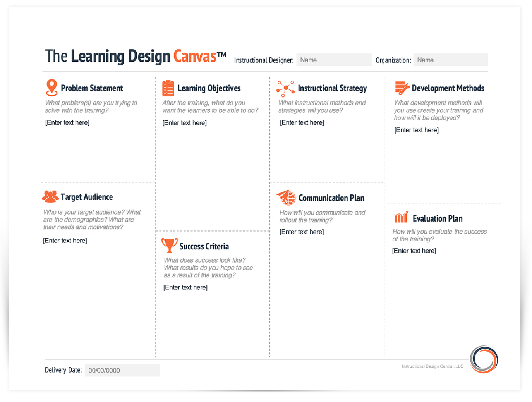Click the 'Evaluation Plan' heading
532x402 pixels.
pos(438,218)
